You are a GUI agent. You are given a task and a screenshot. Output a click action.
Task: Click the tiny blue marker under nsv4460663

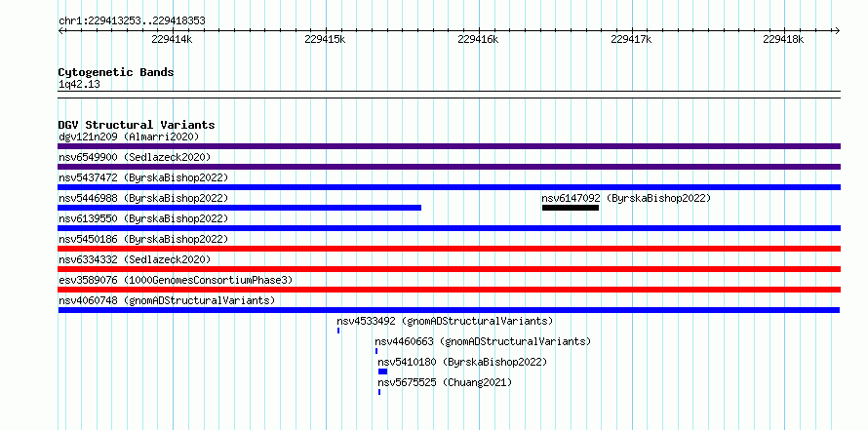[x=376, y=351]
